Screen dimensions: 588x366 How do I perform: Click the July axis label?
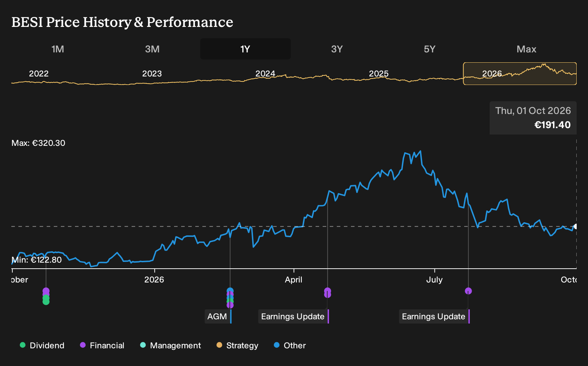[434, 280]
